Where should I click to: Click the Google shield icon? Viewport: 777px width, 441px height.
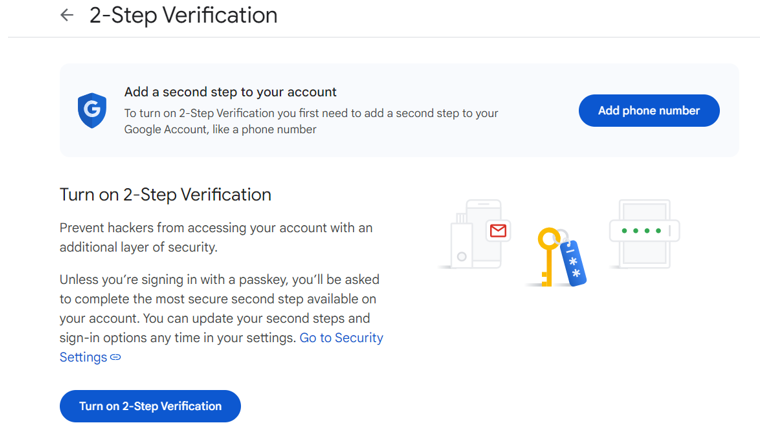click(x=92, y=110)
